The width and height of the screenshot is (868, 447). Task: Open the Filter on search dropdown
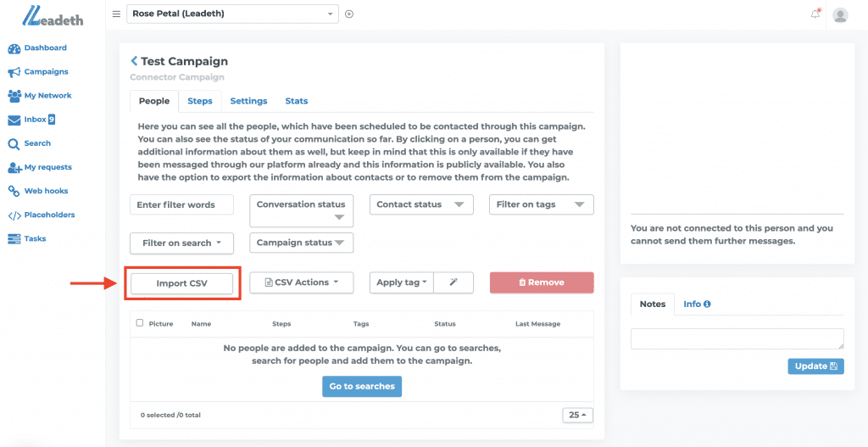pos(181,243)
